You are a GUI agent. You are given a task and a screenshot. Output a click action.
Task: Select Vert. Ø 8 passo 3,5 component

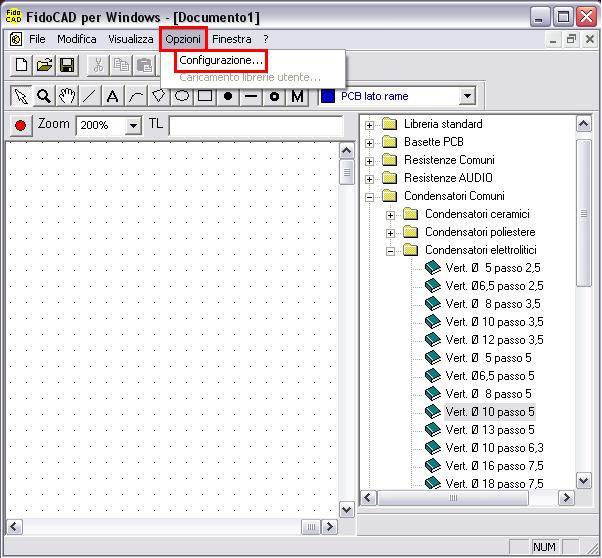click(x=493, y=304)
